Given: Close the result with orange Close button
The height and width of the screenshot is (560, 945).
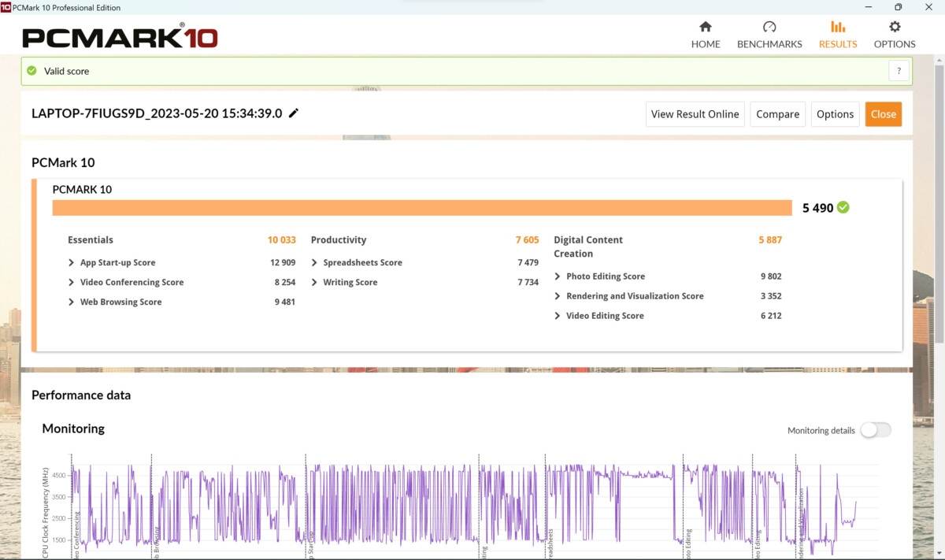Looking at the screenshot, I should click(x=883, y=114).
